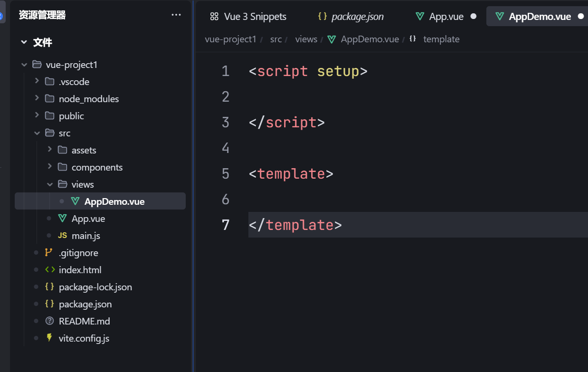Click the braces icon on package.json tab
This screenshot has width=588, height=372.
coord(322,16)
